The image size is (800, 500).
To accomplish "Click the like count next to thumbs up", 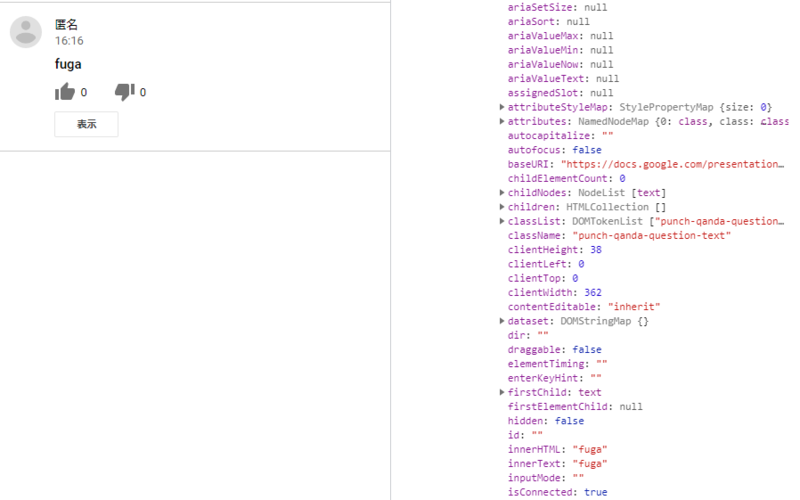I will (x=84, y=92).
